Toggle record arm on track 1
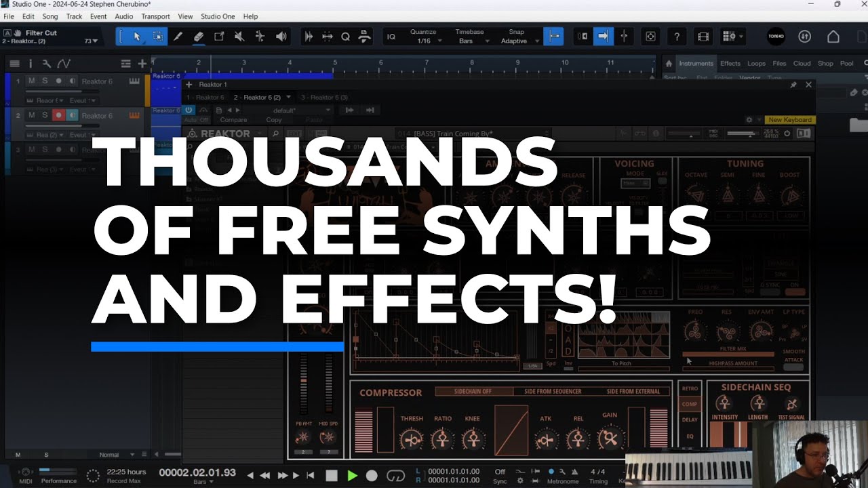Image resolution: width=868 pixels, height=488 pixels. [x=58, y=81]
